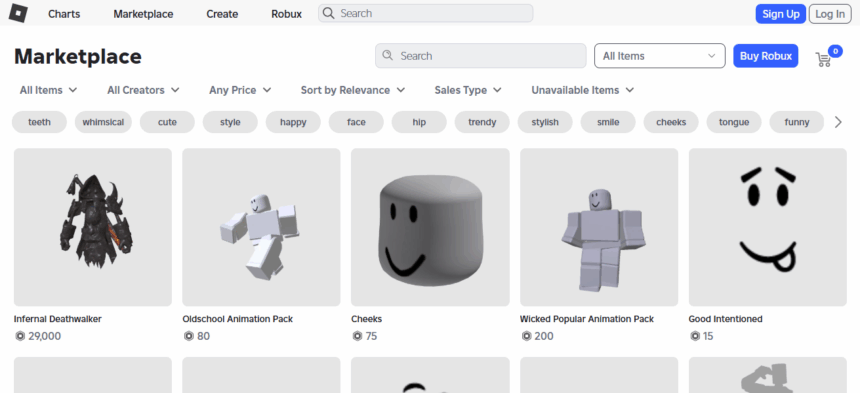Open the shopping cart icon

[x=823, y=59]
